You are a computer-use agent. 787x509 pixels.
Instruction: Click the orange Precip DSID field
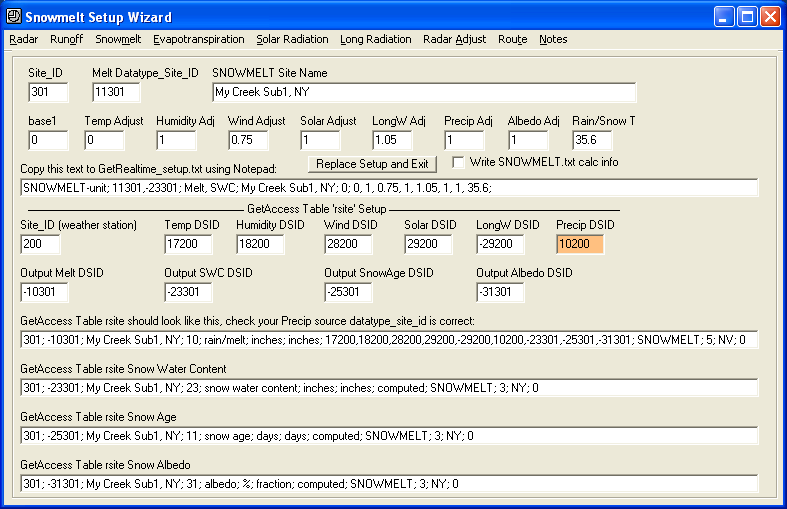[x=580, y=244]
